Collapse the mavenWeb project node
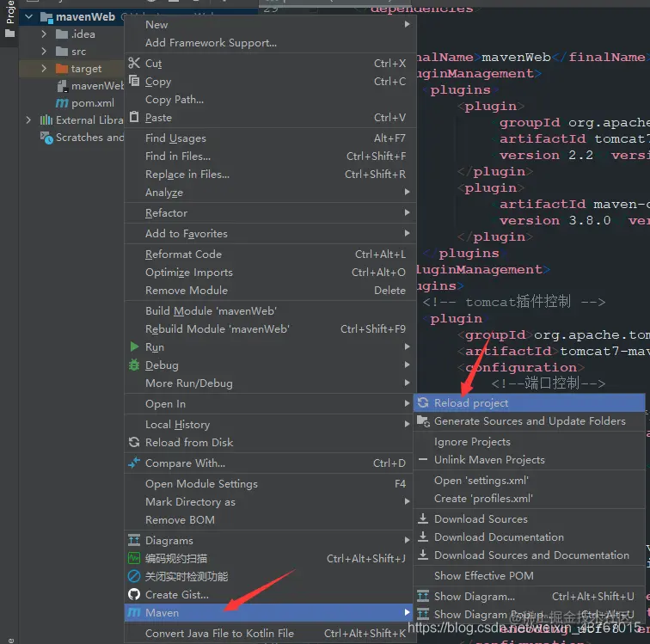The width and height of the screenshot is (650, 644). (29, 17)
